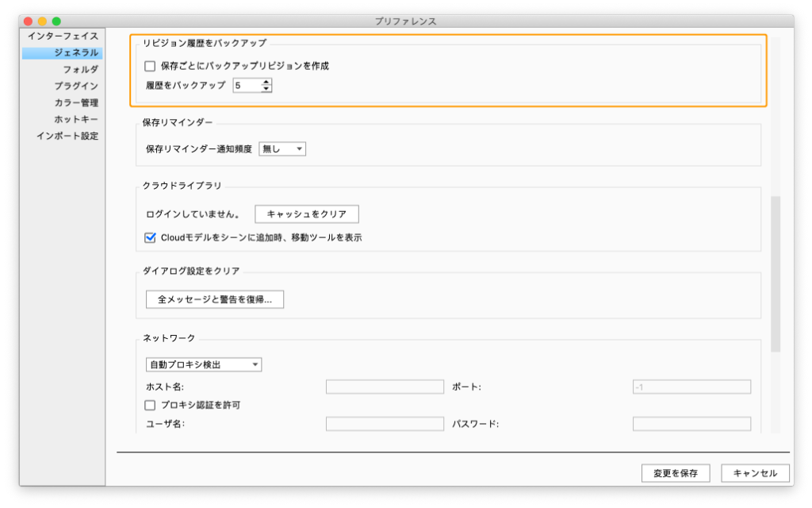Click the 保存リマインダー group title
The image size is (812, 508).
pos(178,122)
